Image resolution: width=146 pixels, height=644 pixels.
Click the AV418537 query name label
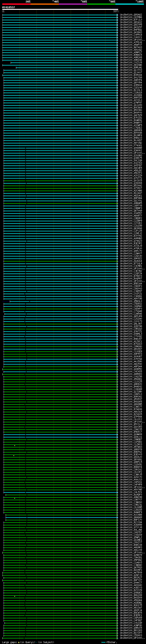8,7
